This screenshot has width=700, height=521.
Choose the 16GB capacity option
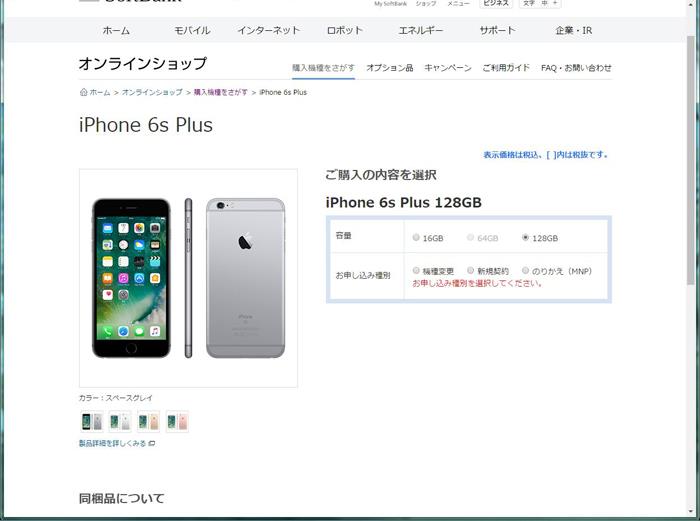coord(416,238)
